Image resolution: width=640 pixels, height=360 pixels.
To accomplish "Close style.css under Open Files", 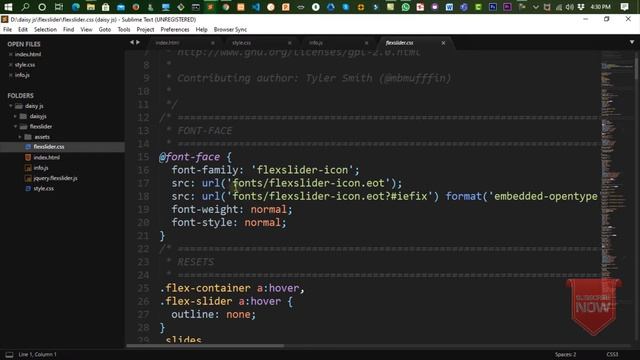I will click(11, 65).
